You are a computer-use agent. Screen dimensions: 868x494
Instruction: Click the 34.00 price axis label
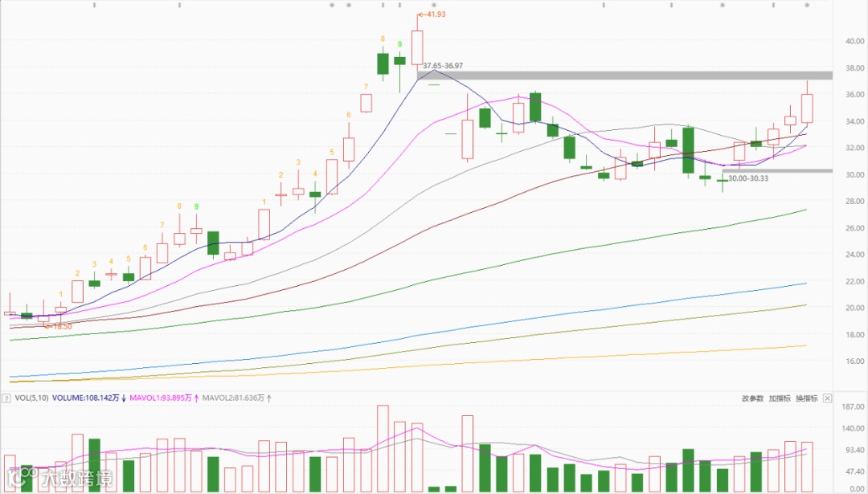pyautogui.click(x=855, y=121)
